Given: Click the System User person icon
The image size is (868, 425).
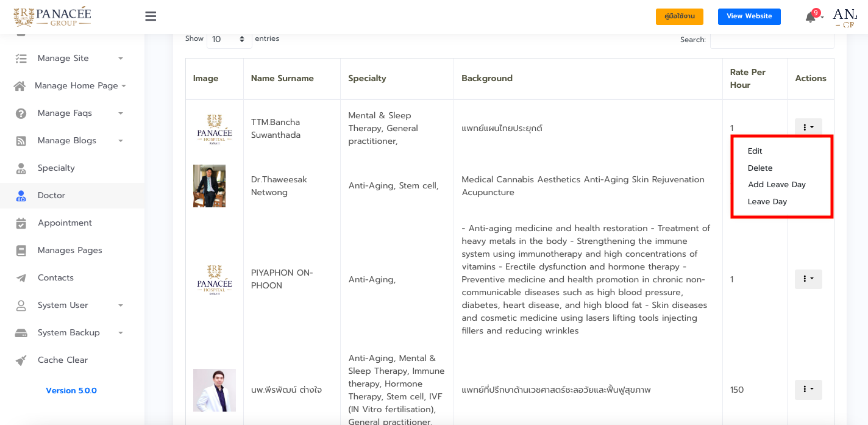Looking at the screenshot, I should (x=21, y=305).
